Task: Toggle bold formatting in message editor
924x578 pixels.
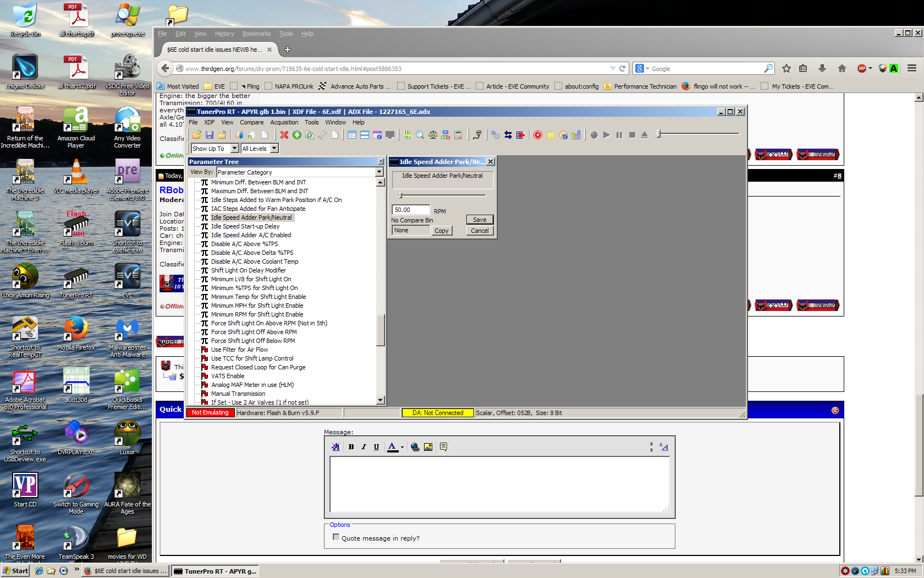Action: [351, 447]
